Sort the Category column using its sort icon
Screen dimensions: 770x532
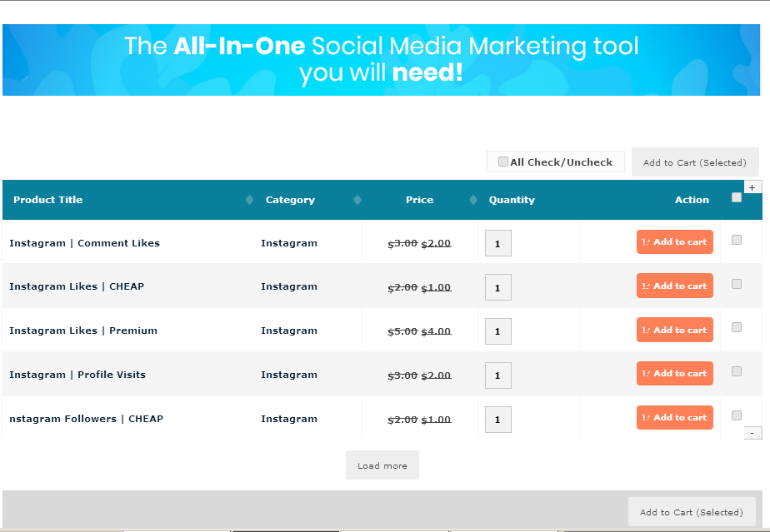(358, 199)
